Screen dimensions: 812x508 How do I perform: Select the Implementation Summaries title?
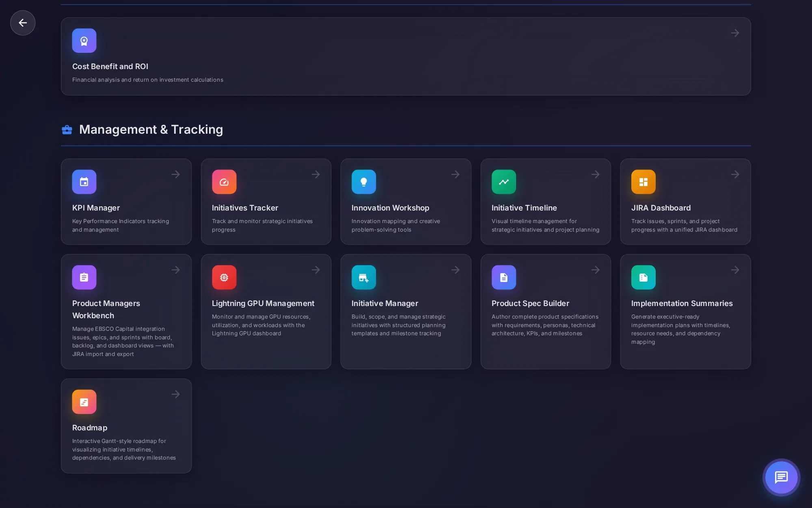tap(682, 303)
